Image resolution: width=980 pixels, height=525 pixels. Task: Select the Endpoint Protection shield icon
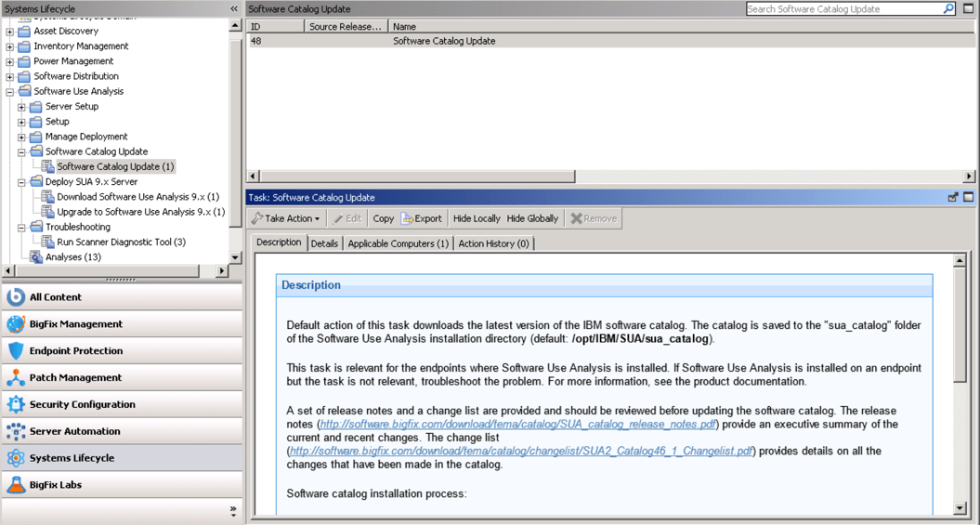[x=15, y=351]
